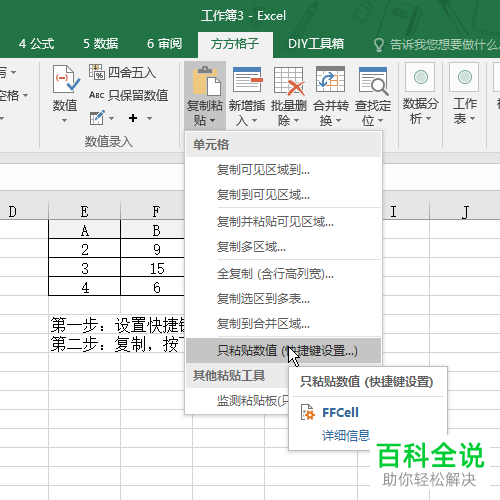Expand dropdown arrow next to pencil icon
Screen dimensions: 500x500
[111, 118]
